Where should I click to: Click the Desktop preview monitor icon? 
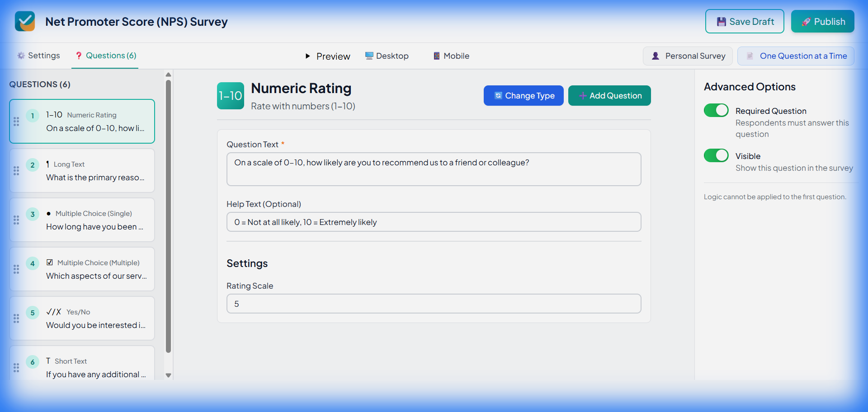tap(369, 56)
